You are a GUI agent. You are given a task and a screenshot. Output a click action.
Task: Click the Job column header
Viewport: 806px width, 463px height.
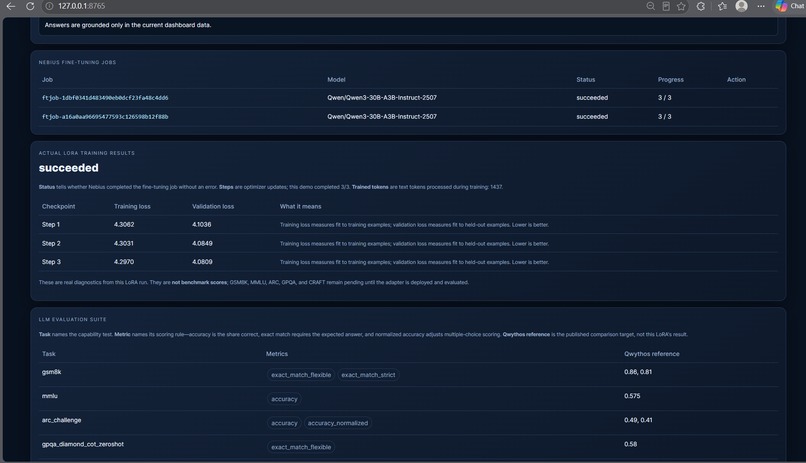pos(47,80)
